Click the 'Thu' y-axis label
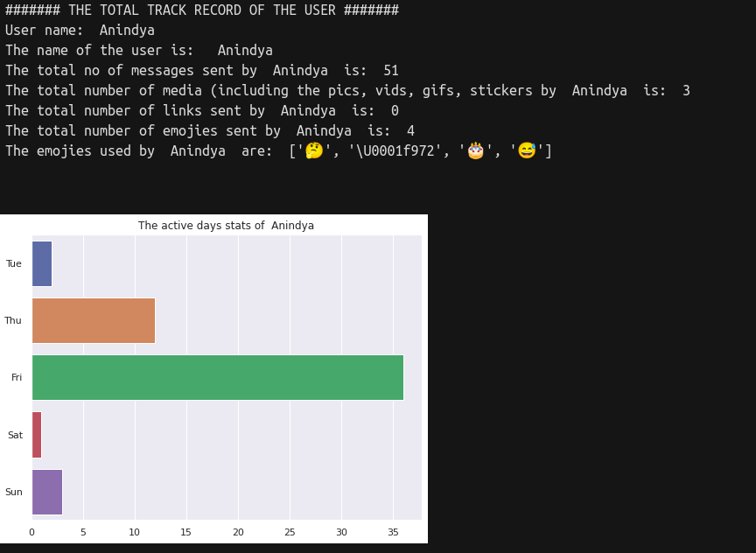The height and width of the screenshot is (553, 756). [x=13, y=321]
